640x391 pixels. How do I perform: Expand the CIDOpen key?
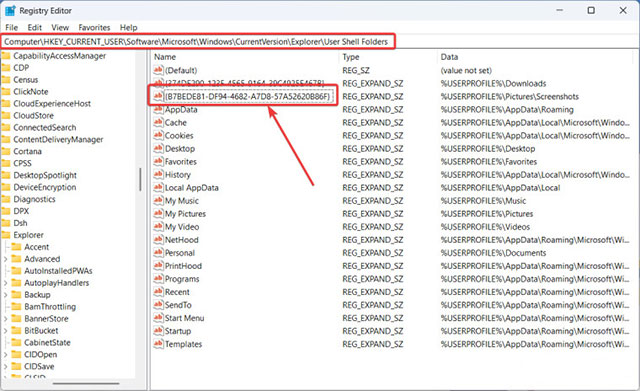click(x=5, y=355)
